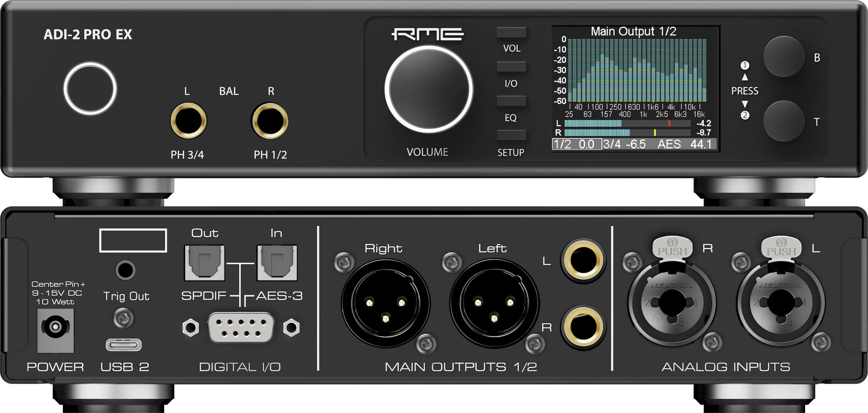Screen dimensions: 868x413
Task: Click the DIGITAL I/O label
Action: (x=240, y=367)
